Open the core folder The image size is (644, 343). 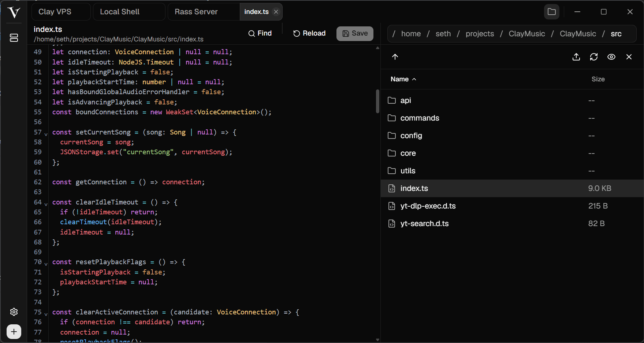pyautogui.click(x=512, y=153)
